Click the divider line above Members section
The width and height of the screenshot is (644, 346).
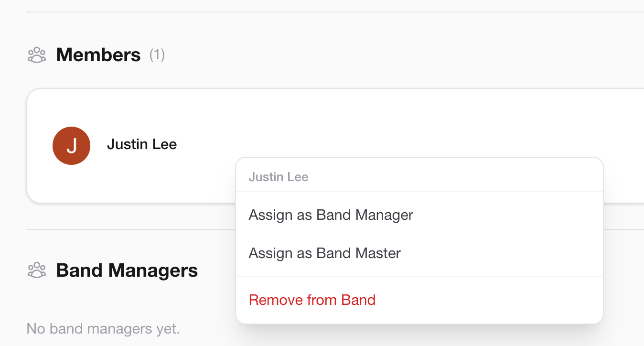(x=334, y=12)
